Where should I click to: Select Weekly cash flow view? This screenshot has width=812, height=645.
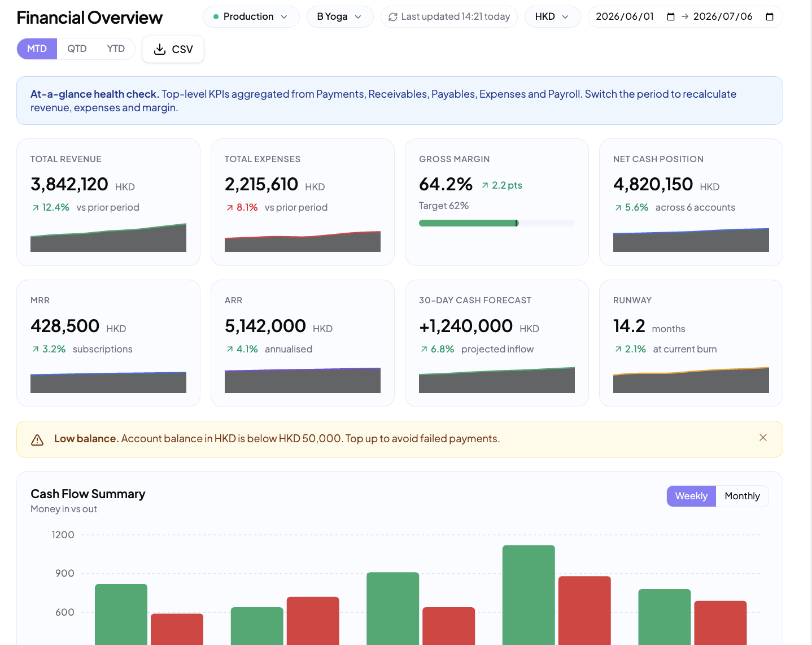click(x=691, y=496)
